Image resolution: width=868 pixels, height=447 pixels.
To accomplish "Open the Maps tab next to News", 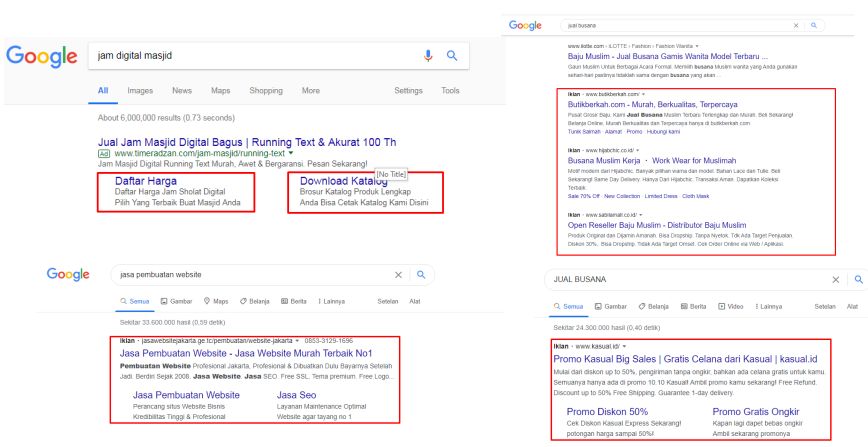I will point(220,90).
